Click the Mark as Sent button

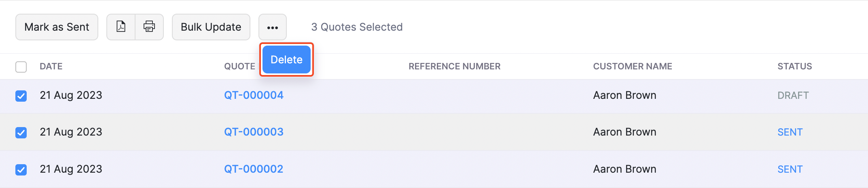click(57, 27)
